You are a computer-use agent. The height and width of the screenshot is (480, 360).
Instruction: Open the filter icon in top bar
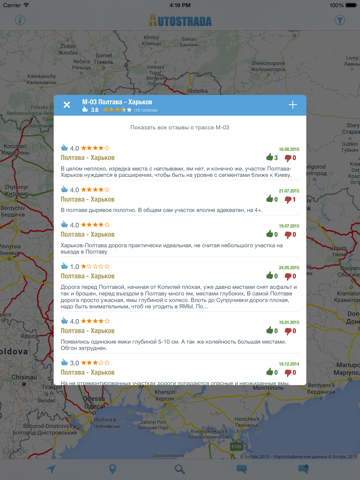click(x=340, y=20)
